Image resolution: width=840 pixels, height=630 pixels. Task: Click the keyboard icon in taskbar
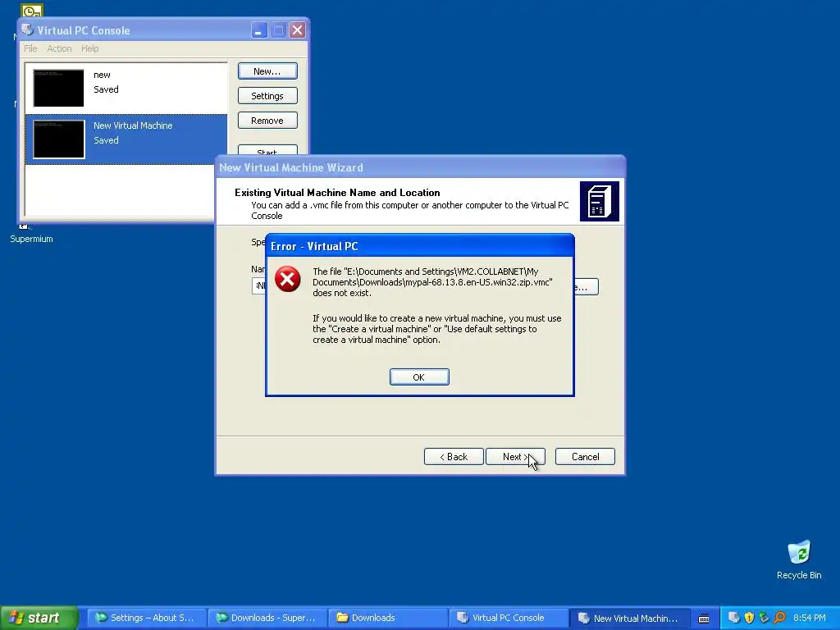[x=704, y=619]
